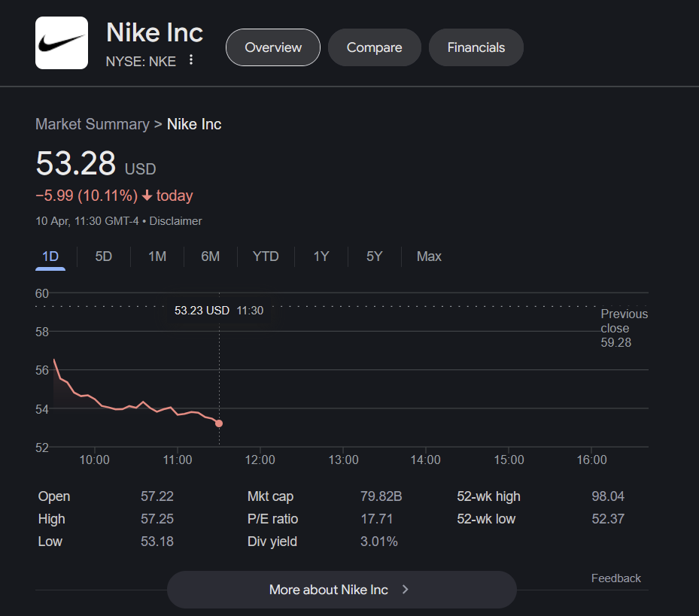The image size is (699, 616).
Task: Select the Max time range
Action: click(429, 256)
